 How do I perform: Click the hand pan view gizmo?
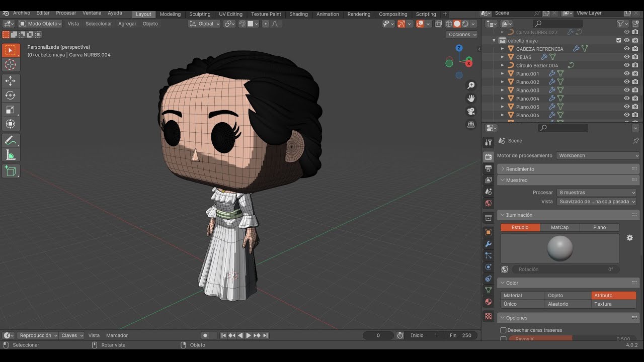(x=471, y=99)
